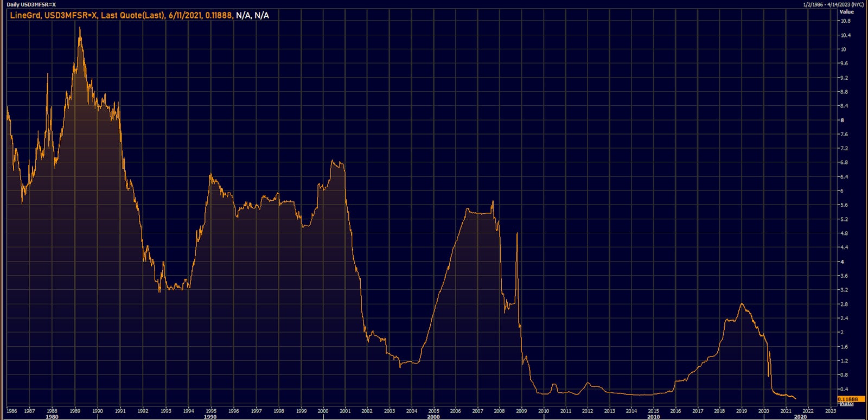Click the 0.4 value axis label
The image size is (868, 420).
[844, 390]
